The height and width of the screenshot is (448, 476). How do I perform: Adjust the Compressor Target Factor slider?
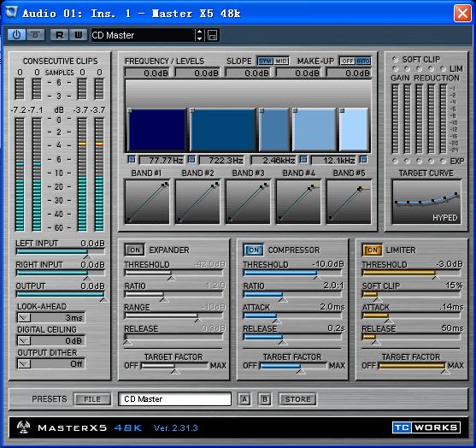pyautogui.click(x=293, y=366)
